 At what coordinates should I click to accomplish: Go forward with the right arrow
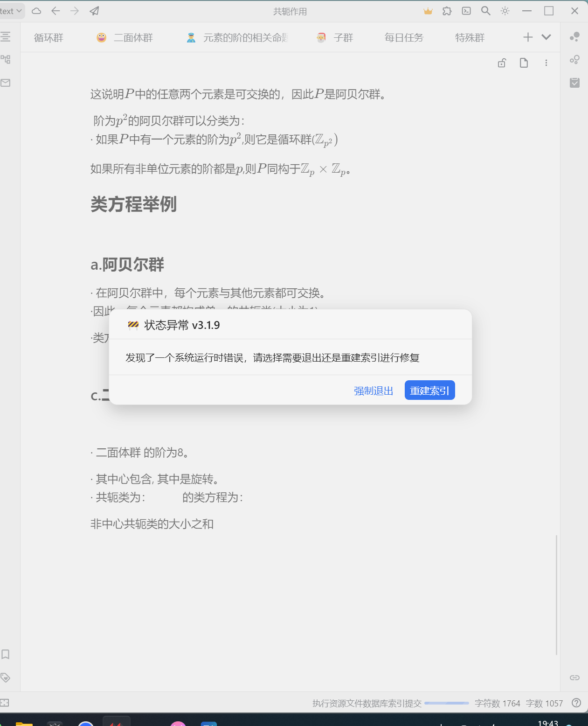tap(75, 11)
